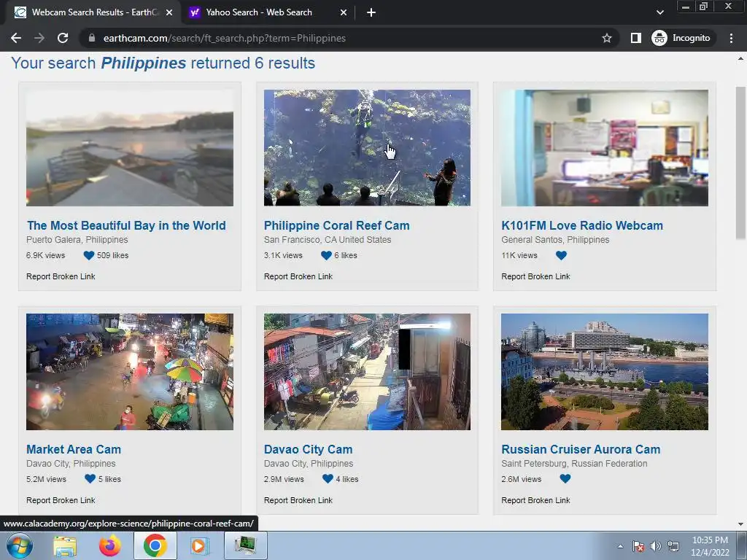The width and height of the screenshot is (747, 560).
Task: Close the Yahoo Search tab
Action: (344, 12)
